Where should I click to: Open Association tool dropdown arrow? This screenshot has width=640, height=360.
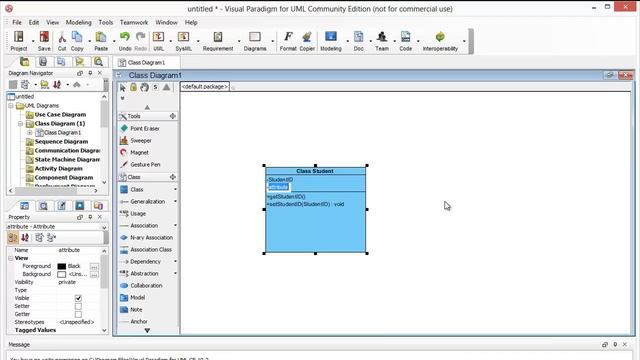[175, 225]
